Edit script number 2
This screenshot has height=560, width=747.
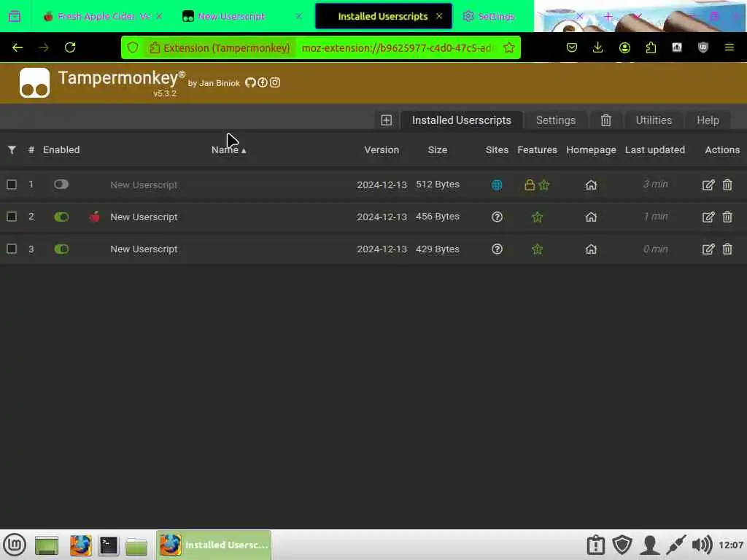tap(708, 217)
